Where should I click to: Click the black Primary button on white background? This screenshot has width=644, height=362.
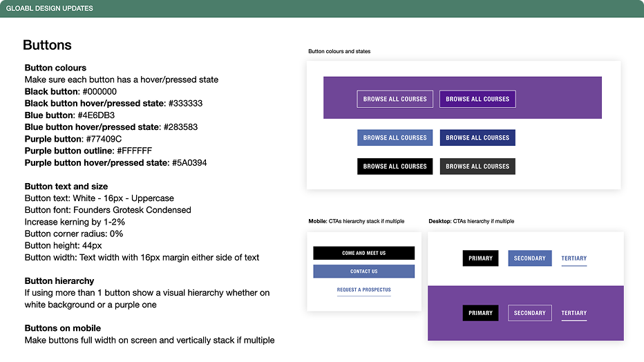[480, 258]
